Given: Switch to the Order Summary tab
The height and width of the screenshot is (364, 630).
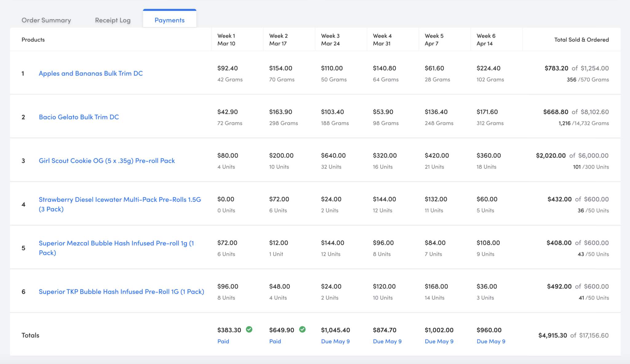Looking at the screenshot, I should (x=46, y=20).
